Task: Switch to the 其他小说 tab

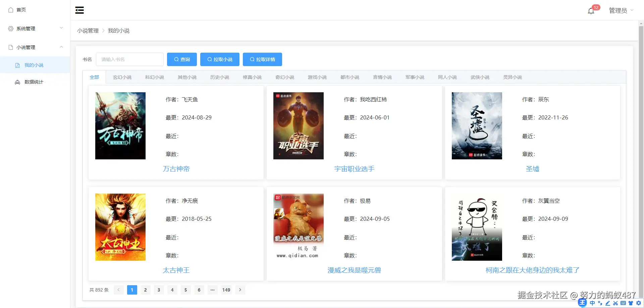Action: coord(187,77)
